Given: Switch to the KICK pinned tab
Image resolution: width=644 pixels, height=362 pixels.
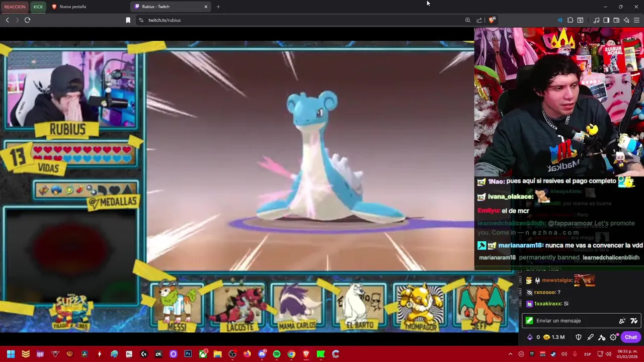Looking at the screenshot, I should click(38, 7).
